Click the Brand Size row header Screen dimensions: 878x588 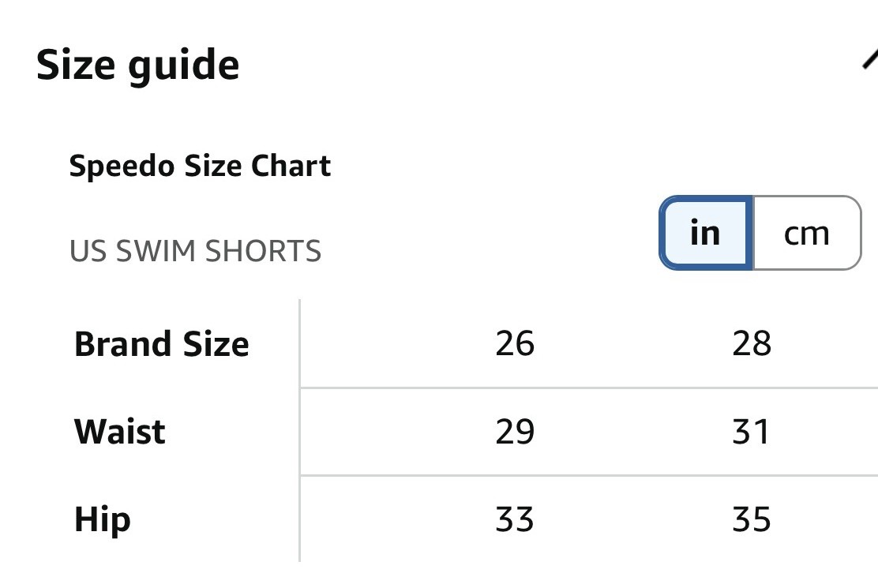161,344
